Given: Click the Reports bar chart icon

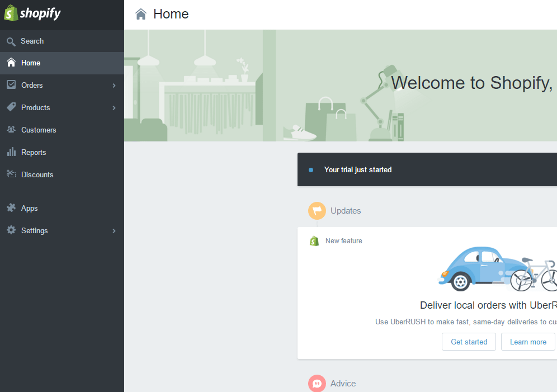Looking at the screenshot, I should 11,152.
